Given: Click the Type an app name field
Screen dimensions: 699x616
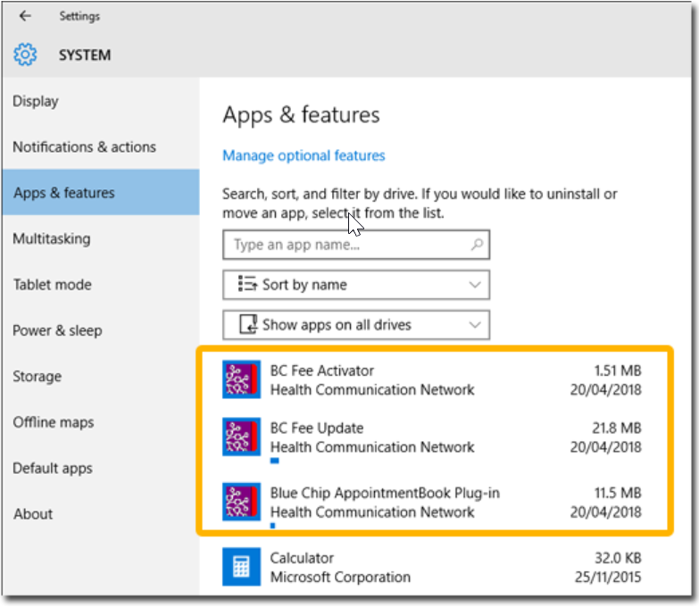Looking at the screenshot, I should (x=356, y=245).
